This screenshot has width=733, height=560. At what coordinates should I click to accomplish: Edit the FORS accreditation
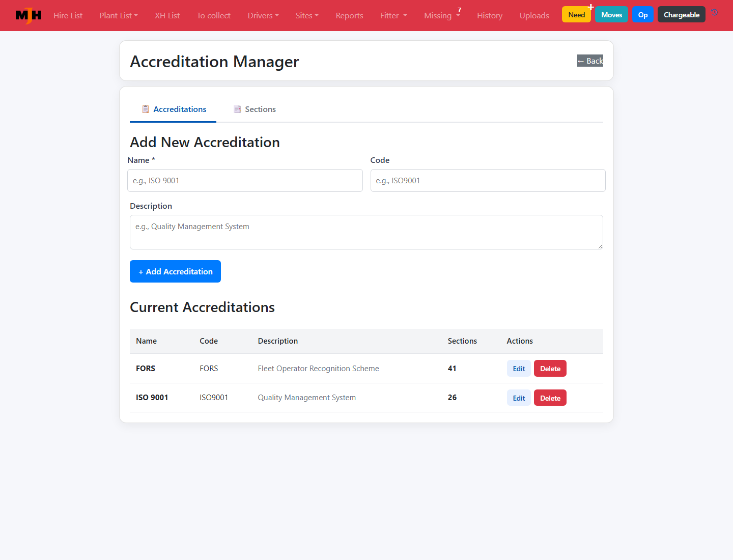519,369
